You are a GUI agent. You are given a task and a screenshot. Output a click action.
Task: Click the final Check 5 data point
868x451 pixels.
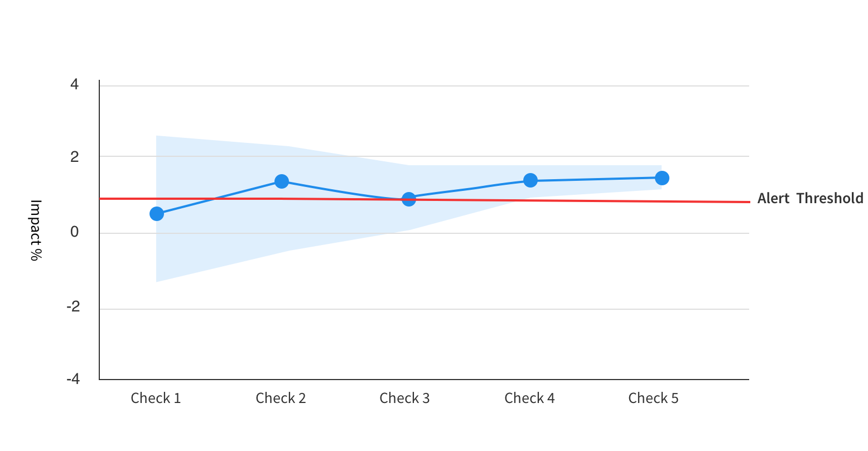pos(662,178)
